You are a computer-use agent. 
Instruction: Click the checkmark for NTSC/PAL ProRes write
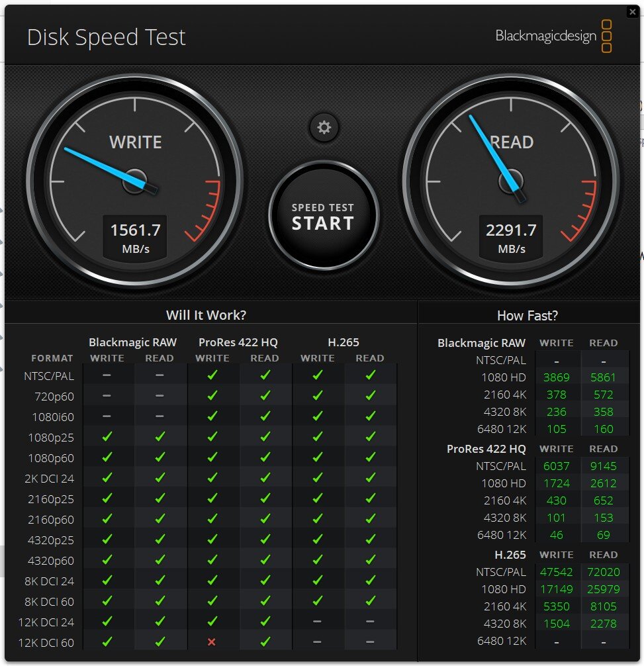[212, 375]
